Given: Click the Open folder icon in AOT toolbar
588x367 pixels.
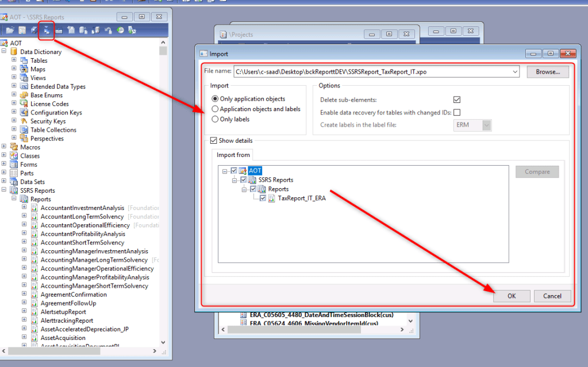Looking at the screenshot, I should pyautogui.click(x=10, y=30).
